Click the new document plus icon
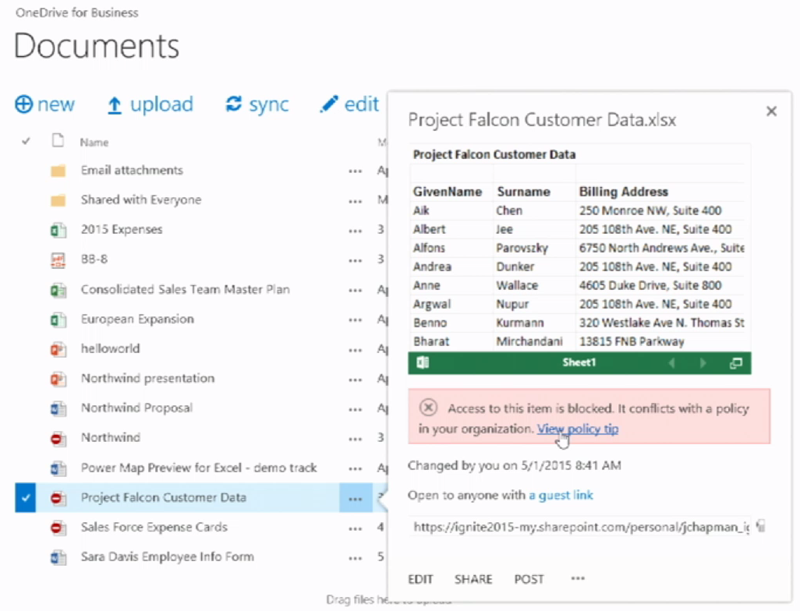The image size is (800, 611). (24, 105)
